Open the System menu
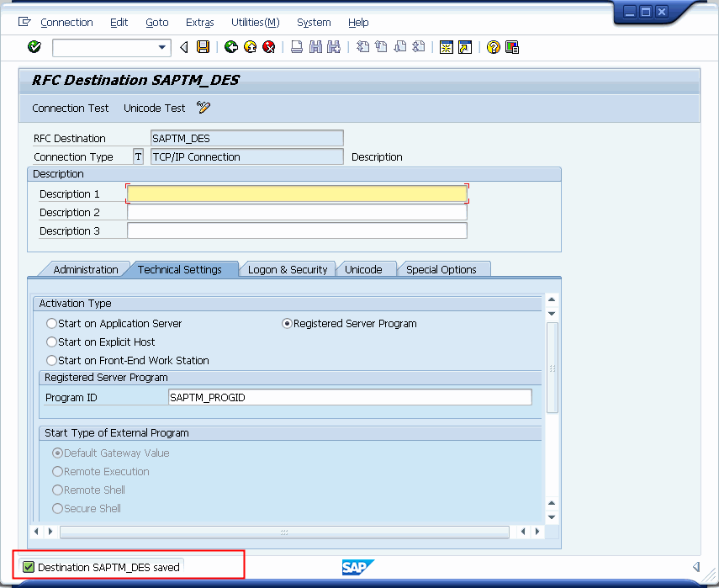719x588 pixels. (314, 23)
